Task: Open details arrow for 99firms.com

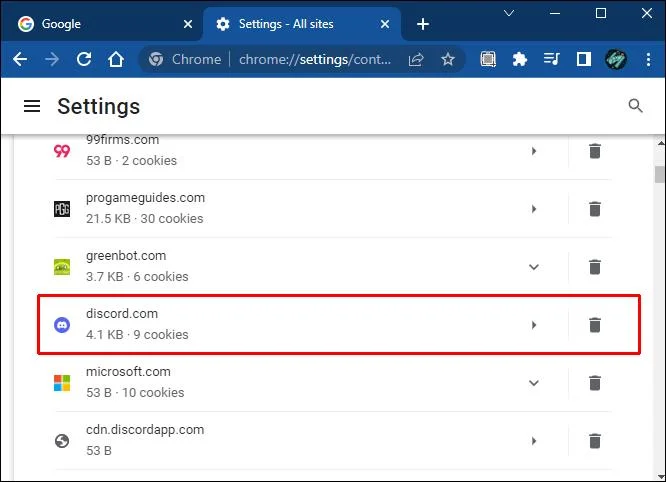Action: point(534,151)
